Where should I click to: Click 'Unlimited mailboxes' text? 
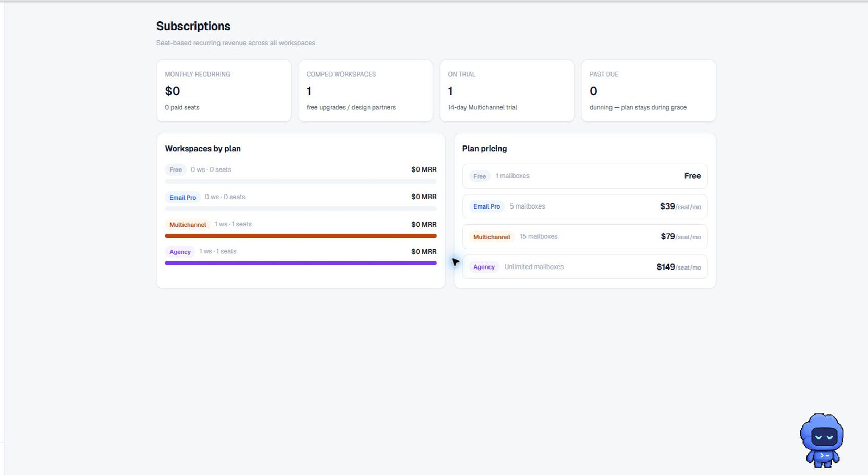click(534, 267)
